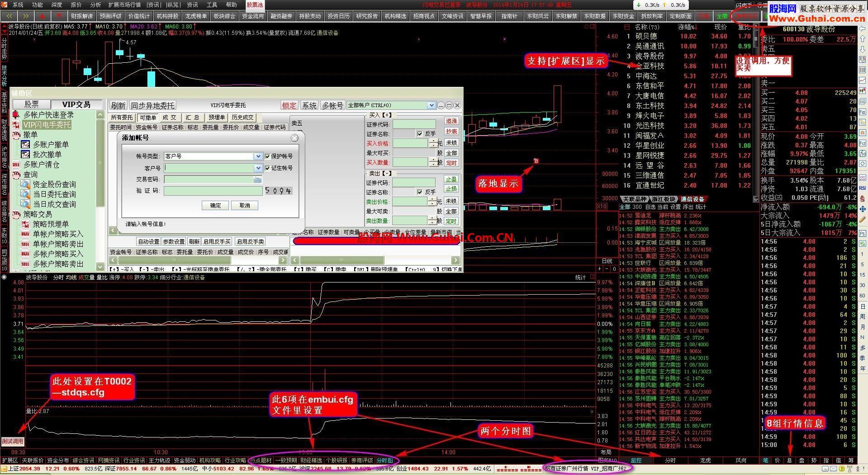Click the 卖出数量 spinner arrows
The width and height of the screenshot is (868, 475).
[x=433, y=221]
